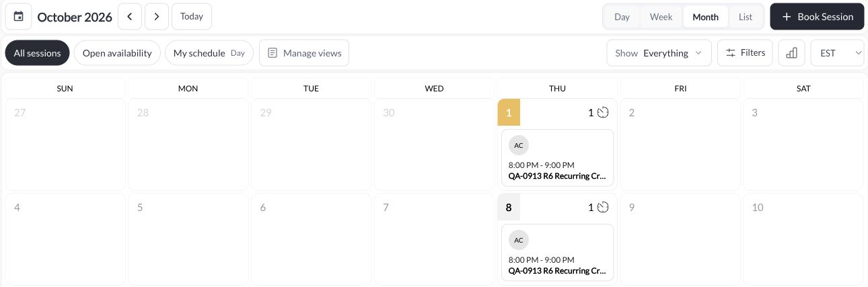Select Wednesday date 7 cell
Screen dimensions: 868x287
click(x=434, y=239)
